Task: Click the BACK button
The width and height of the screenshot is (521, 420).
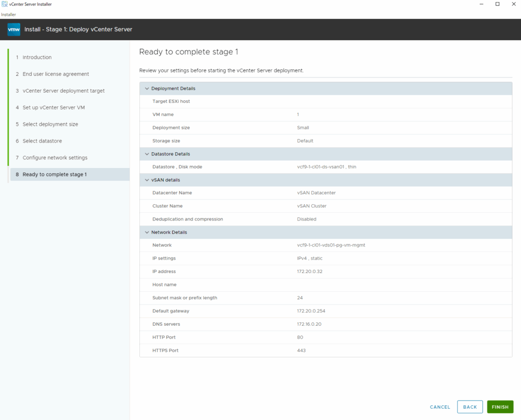Action: coord(470,407)
